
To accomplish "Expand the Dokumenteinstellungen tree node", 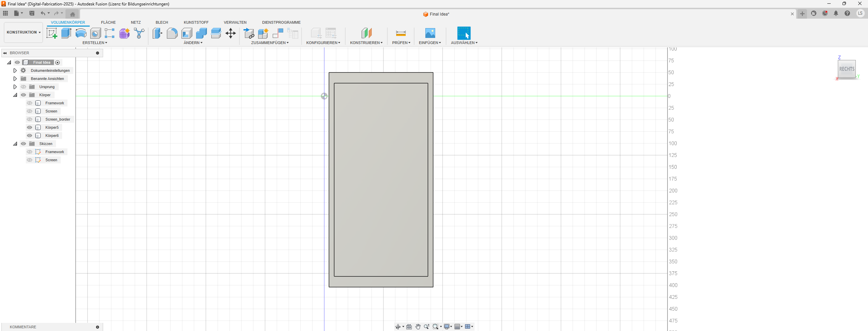I will (15, 70).
